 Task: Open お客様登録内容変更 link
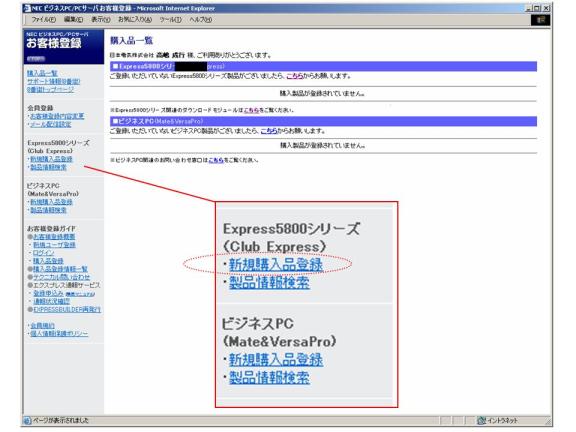[57, 116]
